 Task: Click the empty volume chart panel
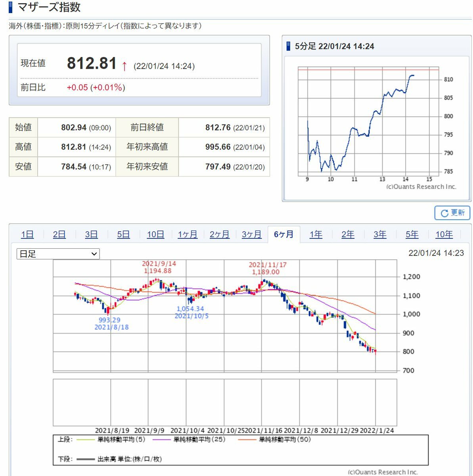[x=225, y=402]
